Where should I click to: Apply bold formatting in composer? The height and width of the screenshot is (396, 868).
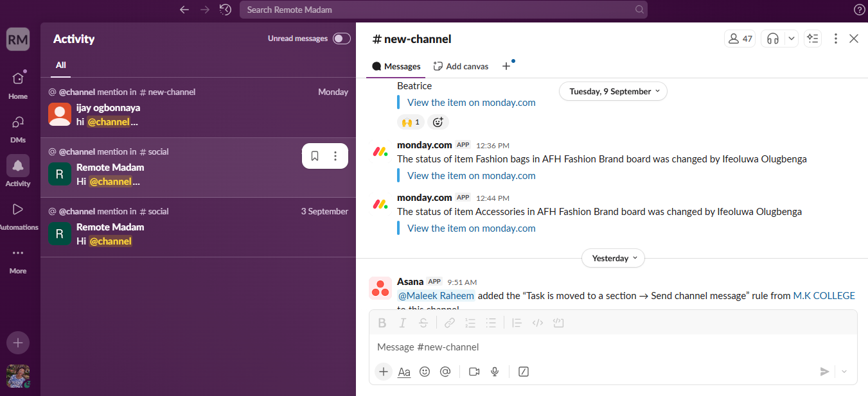[x=382, y=323]
